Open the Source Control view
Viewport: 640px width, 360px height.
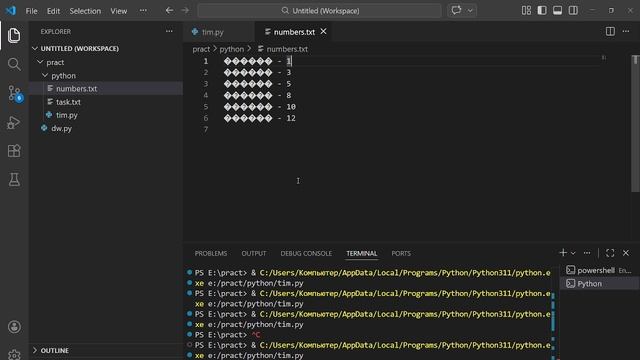pos(15,93)
